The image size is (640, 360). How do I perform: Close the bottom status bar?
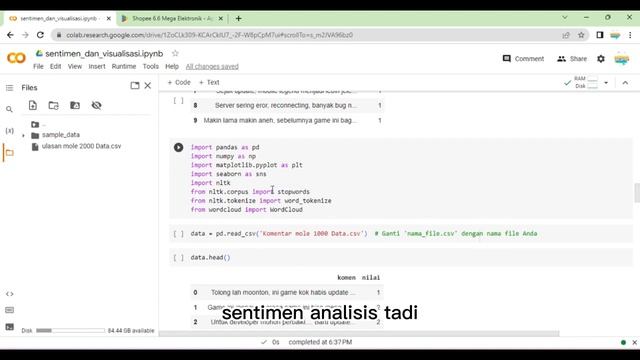pos(634,342)
